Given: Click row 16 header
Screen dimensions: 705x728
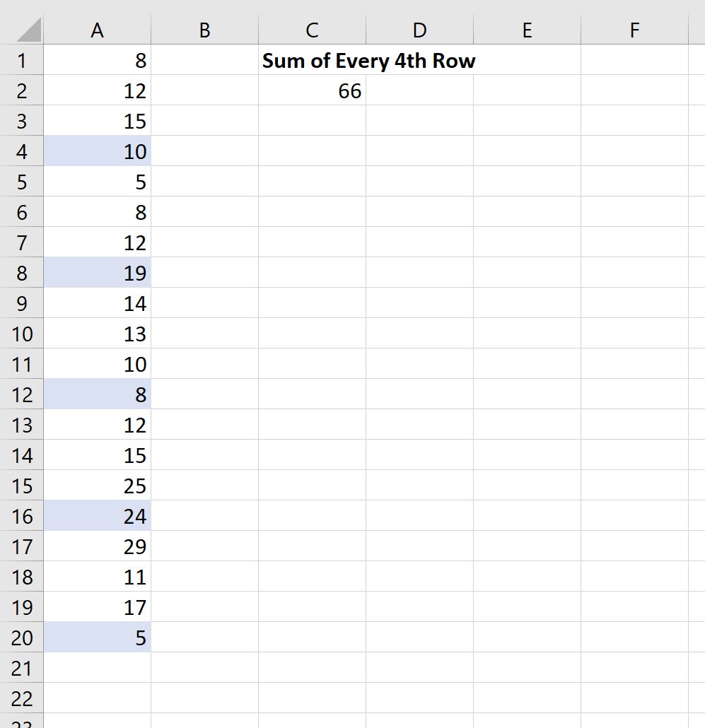Looking at the screenshot, I should point(22,517).
